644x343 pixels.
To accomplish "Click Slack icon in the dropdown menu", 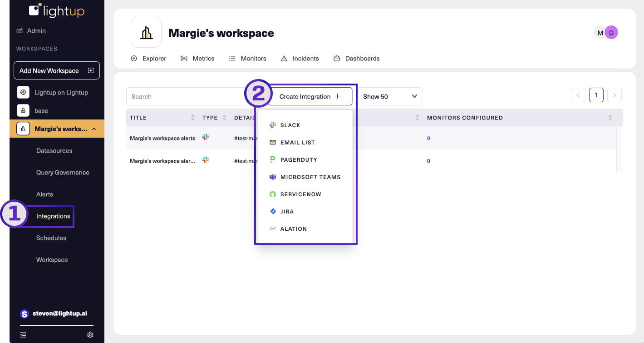I will [273, 125].
